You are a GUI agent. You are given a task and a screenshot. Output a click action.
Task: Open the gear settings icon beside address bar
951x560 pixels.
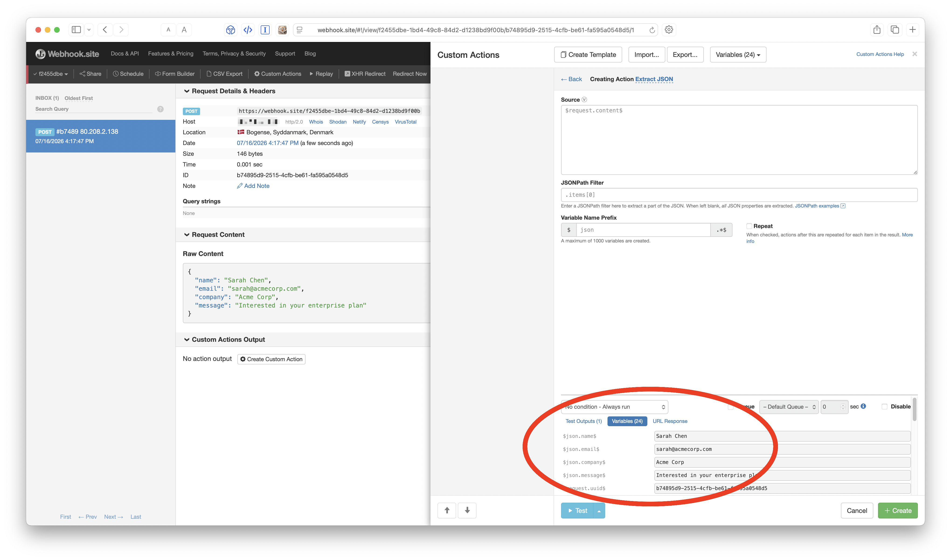click(x=669, y=29)
